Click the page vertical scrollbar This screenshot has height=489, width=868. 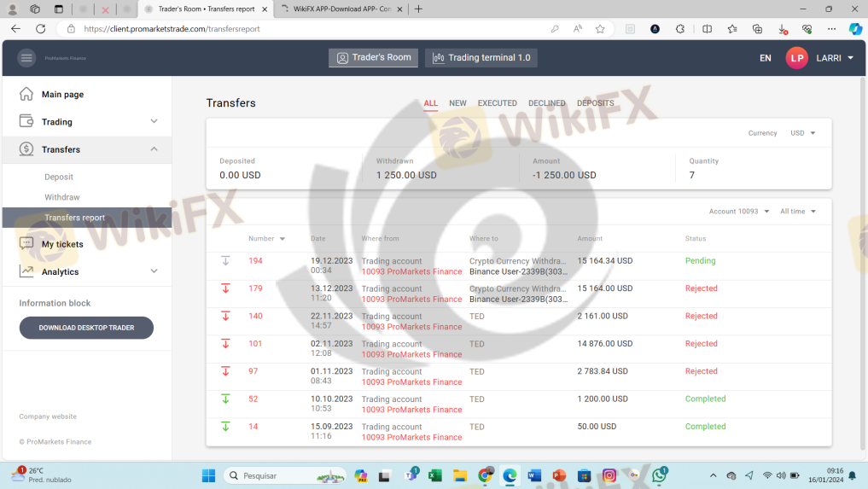point(863,265)
